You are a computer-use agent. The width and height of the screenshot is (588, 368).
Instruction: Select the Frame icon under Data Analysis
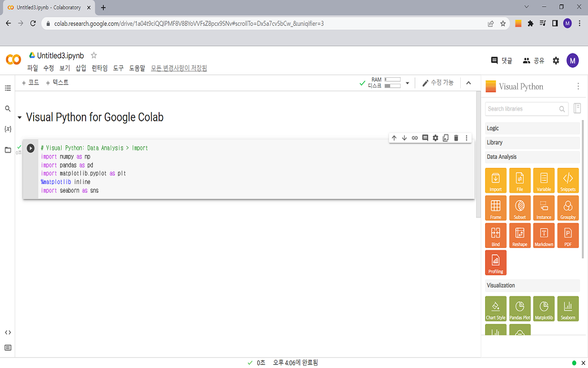[x=496, y=208]
